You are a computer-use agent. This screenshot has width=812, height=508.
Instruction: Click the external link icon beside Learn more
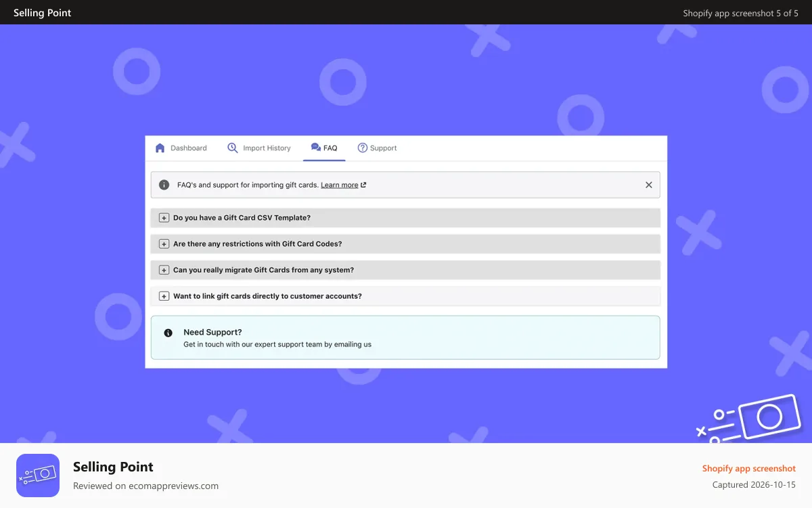tap(363, 185)
